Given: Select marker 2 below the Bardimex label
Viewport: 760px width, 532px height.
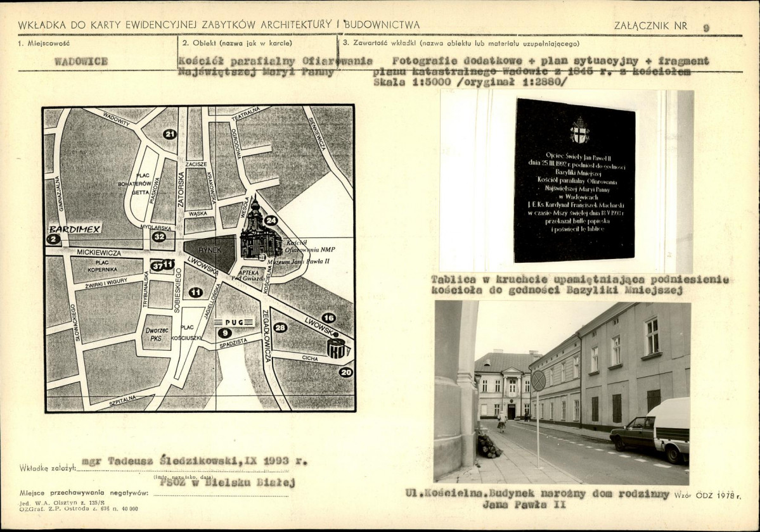Looking at the screenshot, I should (53, 239).
